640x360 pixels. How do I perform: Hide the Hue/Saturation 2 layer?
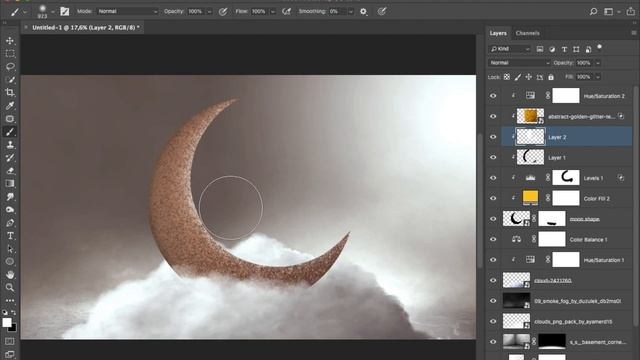(x=493, y=96)
